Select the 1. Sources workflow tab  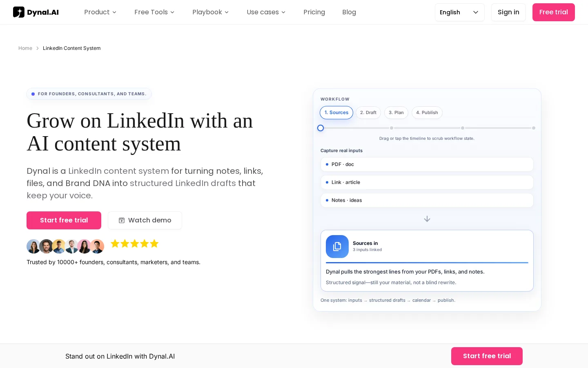pos(336,113)
